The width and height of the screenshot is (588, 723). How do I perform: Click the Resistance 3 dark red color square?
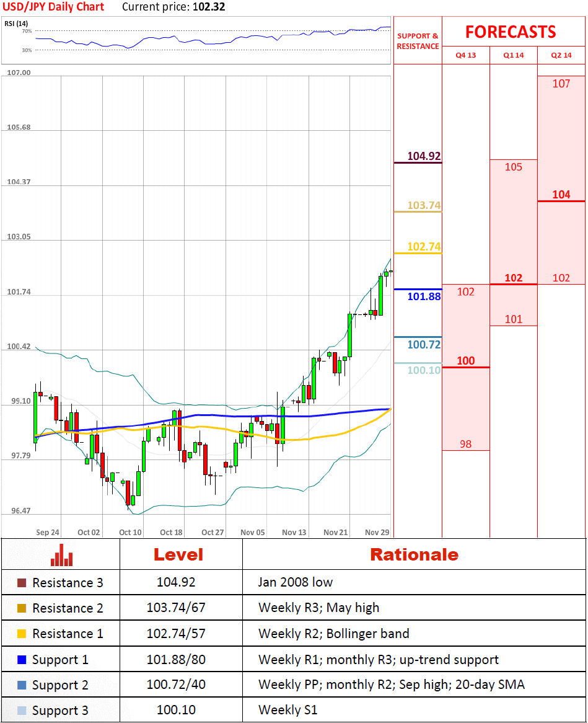(22, 583)
